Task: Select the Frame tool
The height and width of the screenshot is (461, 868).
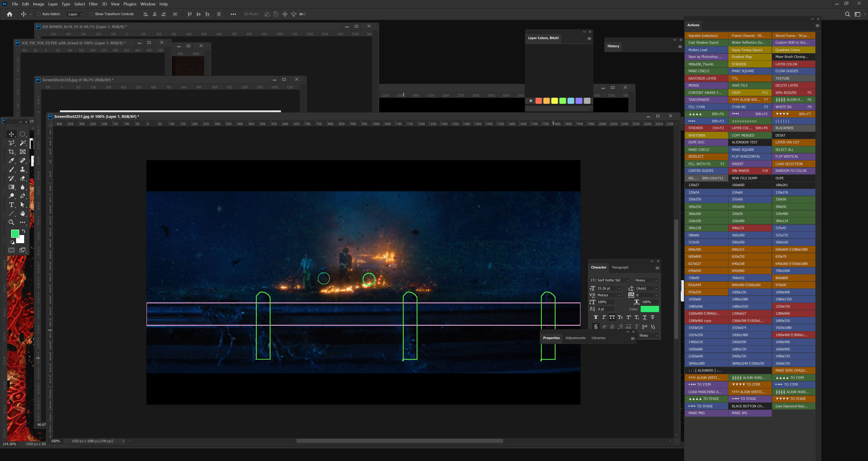Action: tap(23, 152)
